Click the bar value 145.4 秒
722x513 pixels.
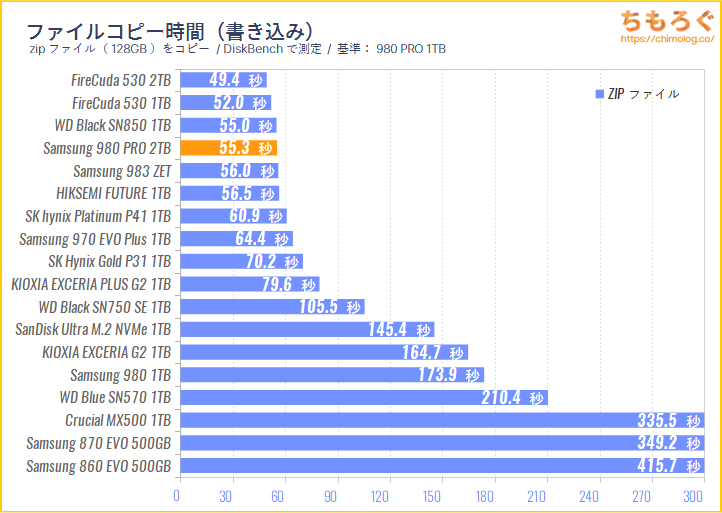point(399,330)
